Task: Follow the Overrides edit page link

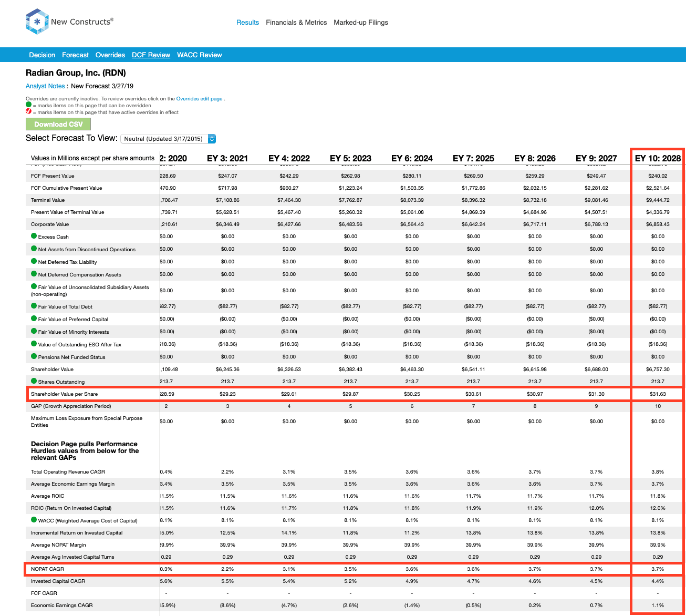Action: click(200, 99)
